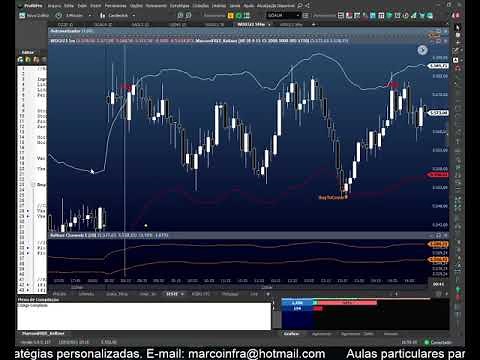This screenshot has width=480, height=360.
Task: Click the round clock icon on the chart
Action: tap(422, 50)
